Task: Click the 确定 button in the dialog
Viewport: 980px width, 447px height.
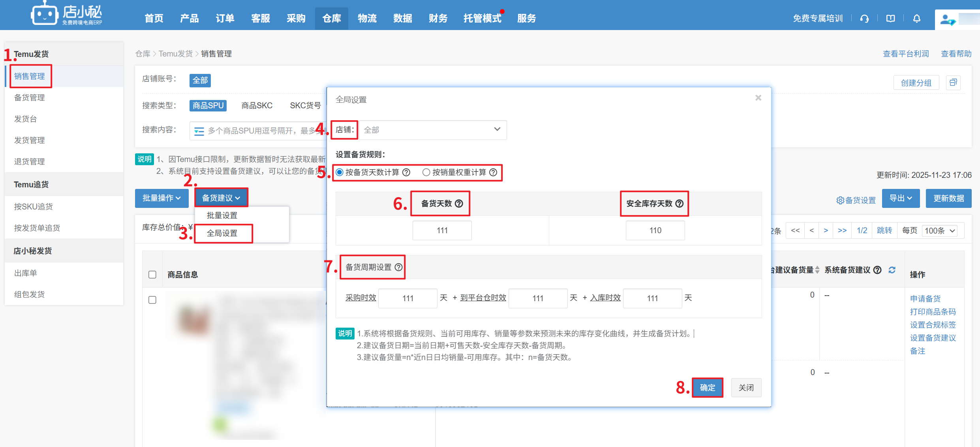Action: tap(707, 388)
